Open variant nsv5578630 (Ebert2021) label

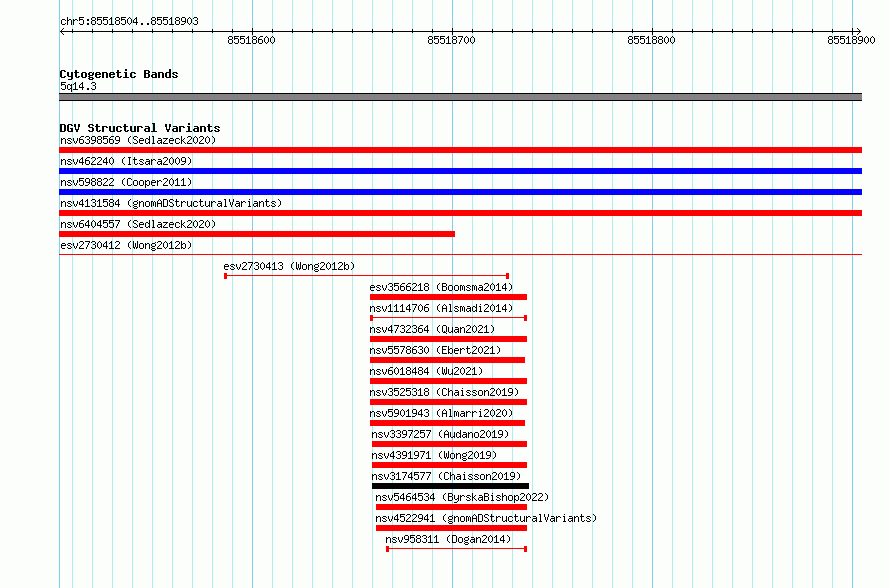[435, 350]
